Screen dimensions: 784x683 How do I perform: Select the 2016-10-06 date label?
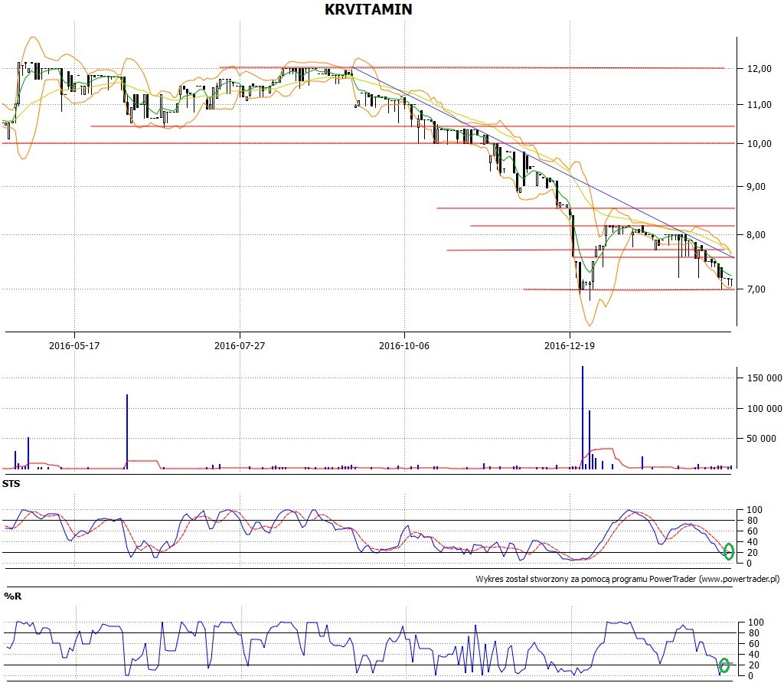404,345
